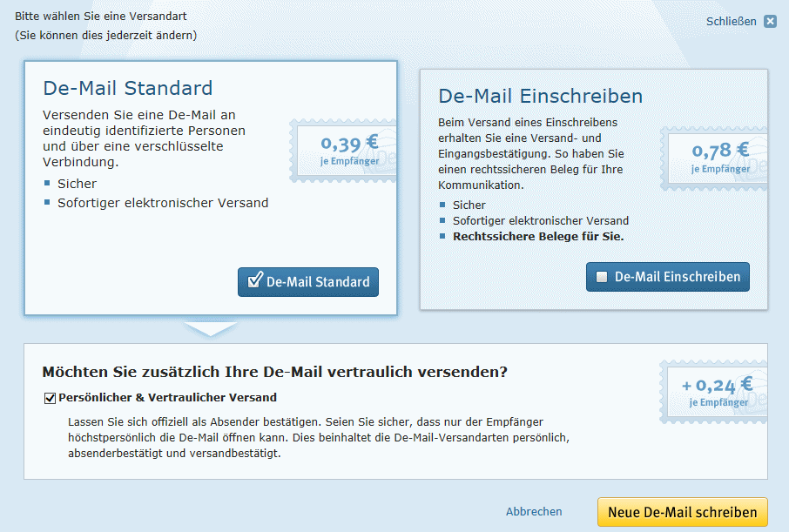Click the 0,78 € price stamp
Viewport: 789px width, 532px height.
point(714,158)
